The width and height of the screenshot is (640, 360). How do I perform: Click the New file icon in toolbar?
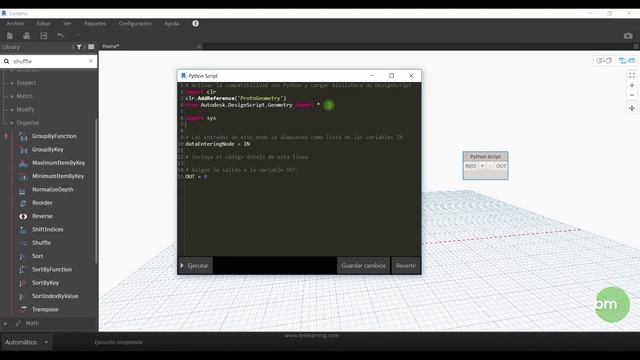point(10,36)
